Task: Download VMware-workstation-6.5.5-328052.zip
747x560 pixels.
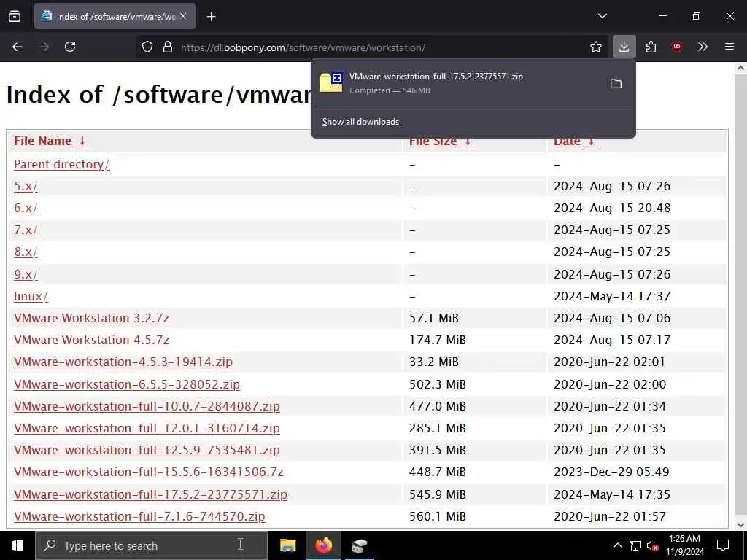Action: (x=127, y=384)
